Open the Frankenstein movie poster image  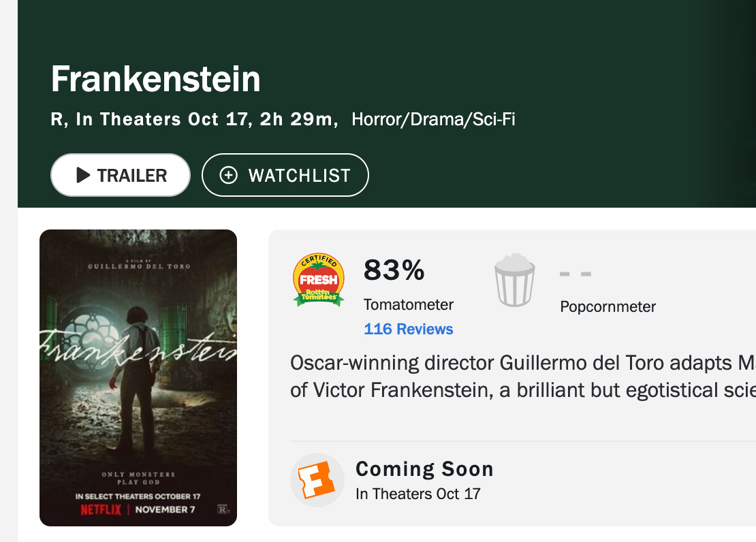click(x=138, y=378)
